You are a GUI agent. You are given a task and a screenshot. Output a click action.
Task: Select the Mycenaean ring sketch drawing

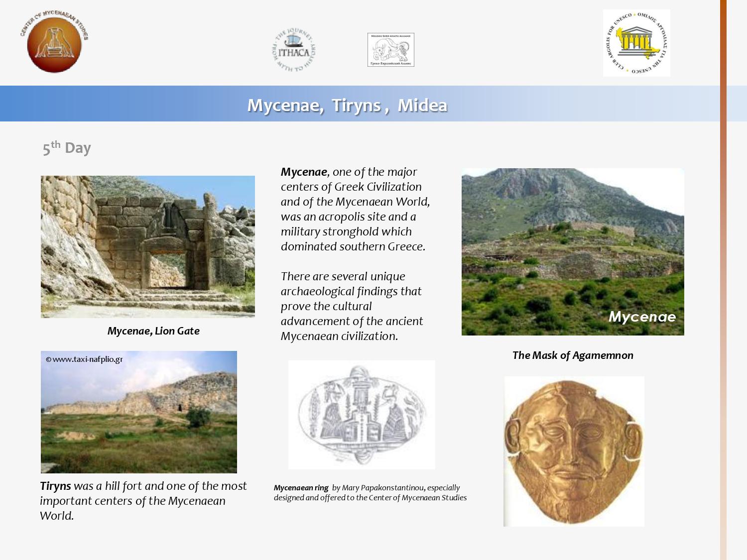[362, 415]
